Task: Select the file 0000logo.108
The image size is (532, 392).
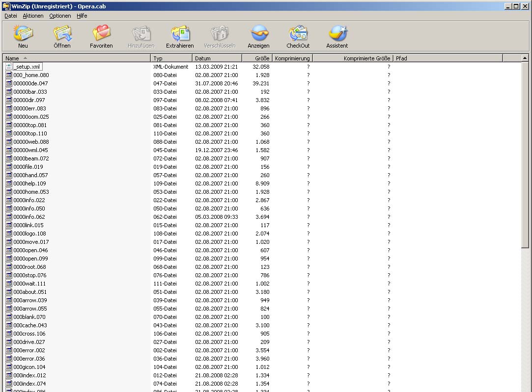Action: tap(29, 234)
